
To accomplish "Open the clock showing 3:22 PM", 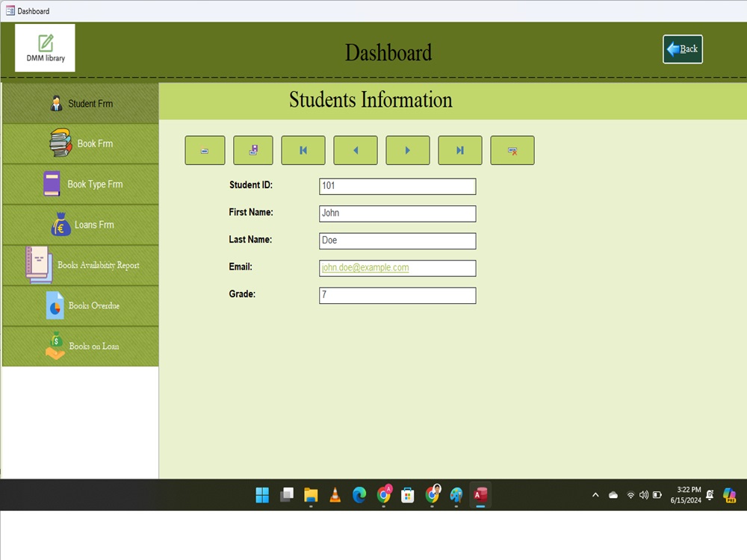I will pyautogui.click(x=686, y=495).
